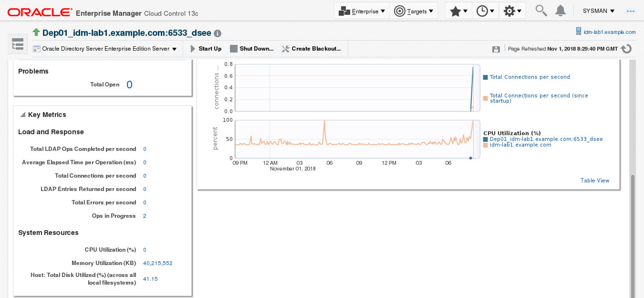This screenshot has height=298, width=644.
Task: Open the notifications bell
Action: pos(560,11)
